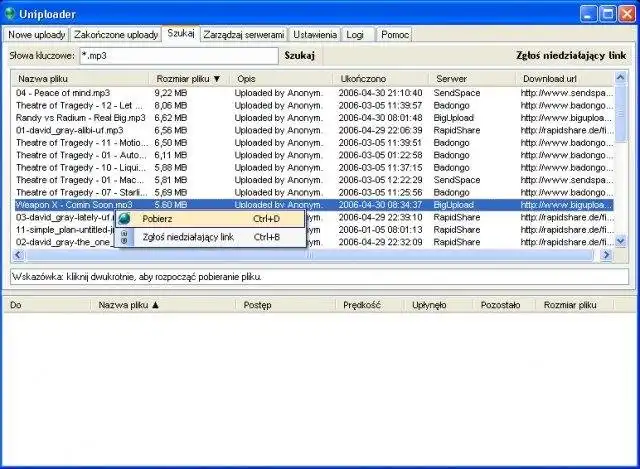The height and width of the screenshot is (469, 640).
Task: Click the globe icon beside Pobierz
Action: point(124,218)
